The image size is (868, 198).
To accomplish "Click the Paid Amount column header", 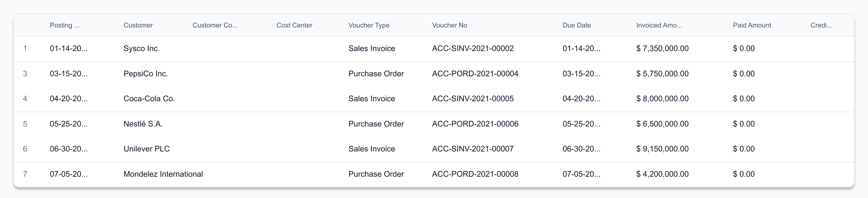I will 752,25.
